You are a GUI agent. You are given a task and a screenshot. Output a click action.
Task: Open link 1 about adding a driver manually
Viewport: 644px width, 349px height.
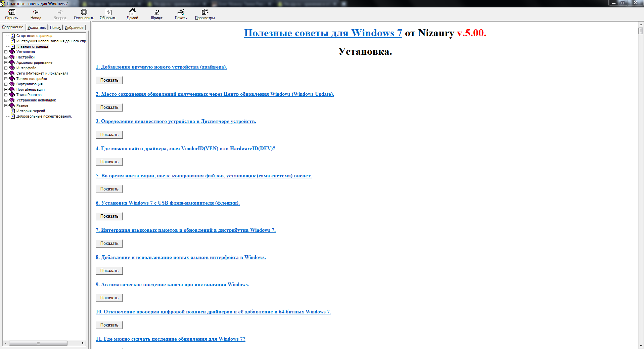pyautogui.click(x=161, y=67)
